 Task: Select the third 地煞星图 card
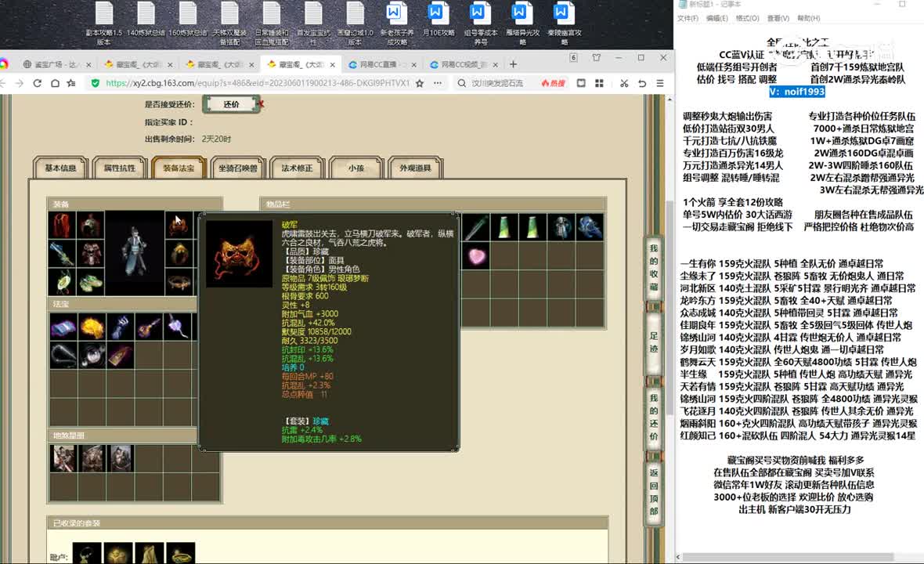tap(121, 458)
